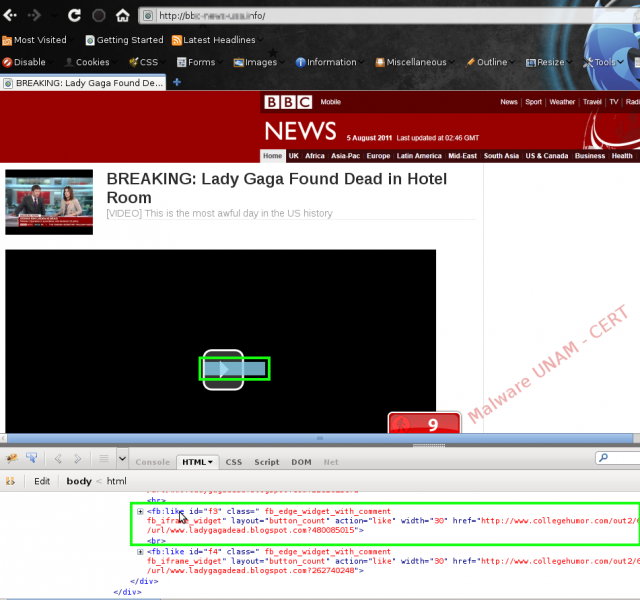Click the Stop loading button
Screen dimensions: 640x600
(x=99, y=16)
